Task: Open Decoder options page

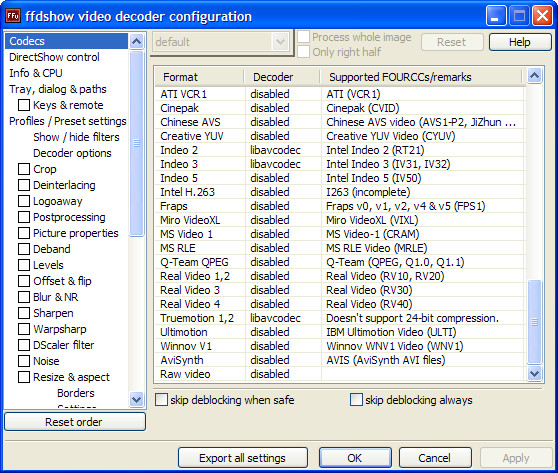Action: click(x=72, y=153)
